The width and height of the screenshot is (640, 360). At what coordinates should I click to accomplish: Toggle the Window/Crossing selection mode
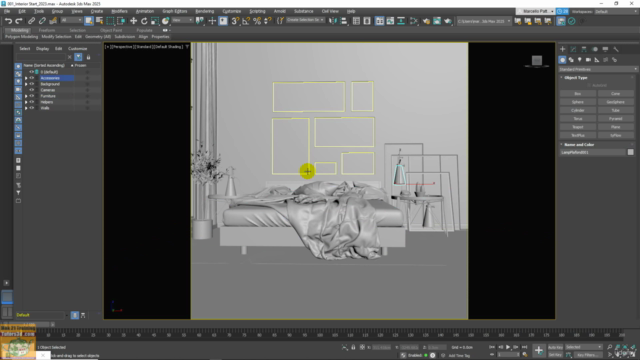tap(121, 21)
